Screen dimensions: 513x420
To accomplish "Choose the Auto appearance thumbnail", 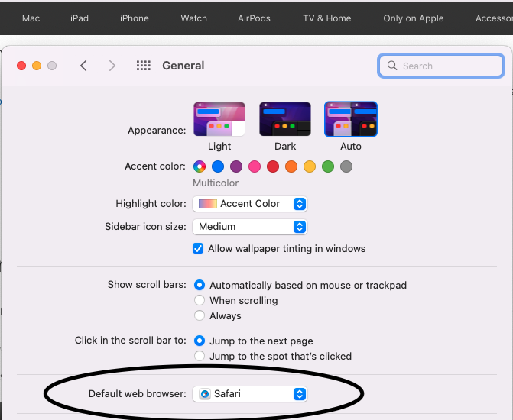I will 351,119.
